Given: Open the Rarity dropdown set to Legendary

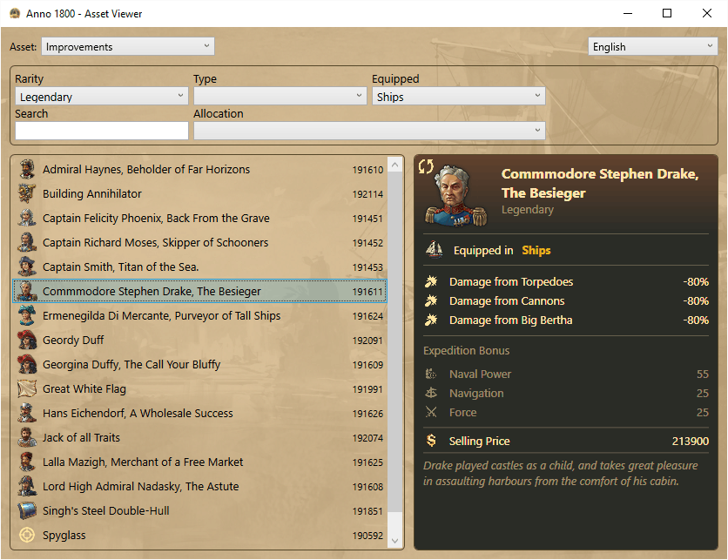Looking at the screenshot, I should point(102,96).
